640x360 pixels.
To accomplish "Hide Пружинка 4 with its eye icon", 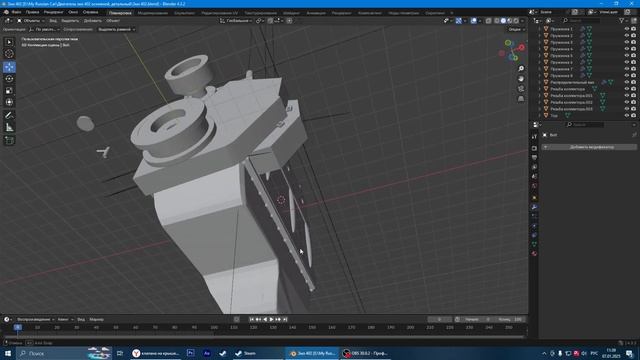I will click(627, 49).
